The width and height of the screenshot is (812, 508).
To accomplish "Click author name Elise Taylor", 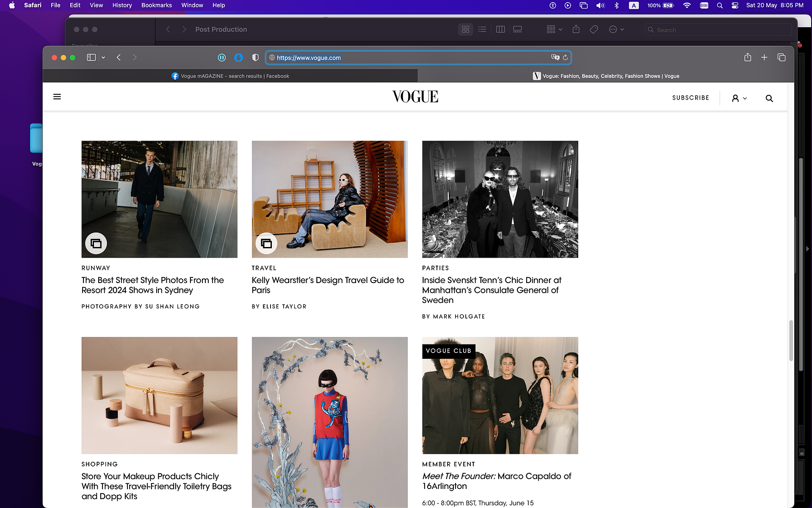I will point(284,306).
